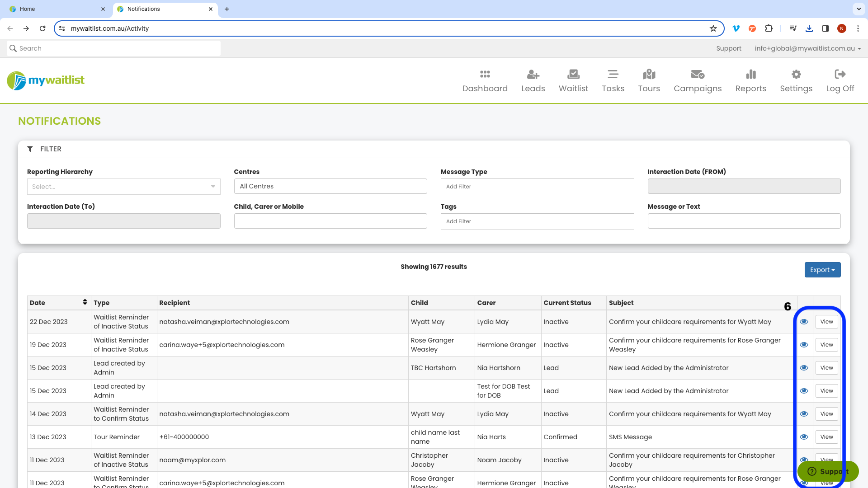Reload the current page
Screen dimensions: 868x488
42,28
